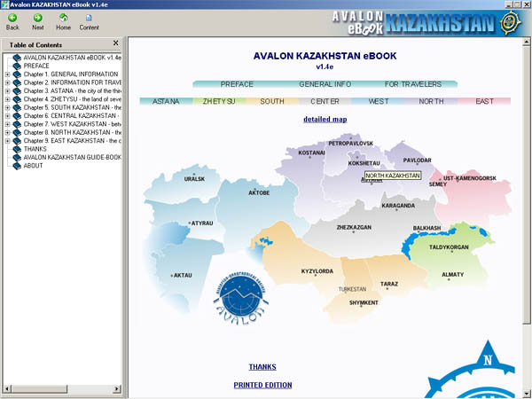Click book icon for Chapter 3 ASTANA
532x399 pixels.
coord(17,91)
